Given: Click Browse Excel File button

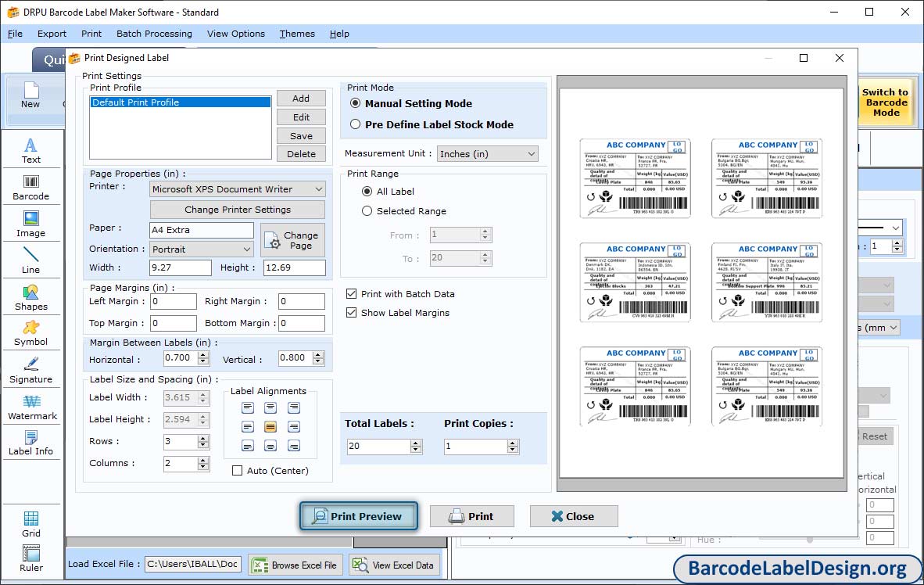Looking at the screenshot, I should click(295, 565).
